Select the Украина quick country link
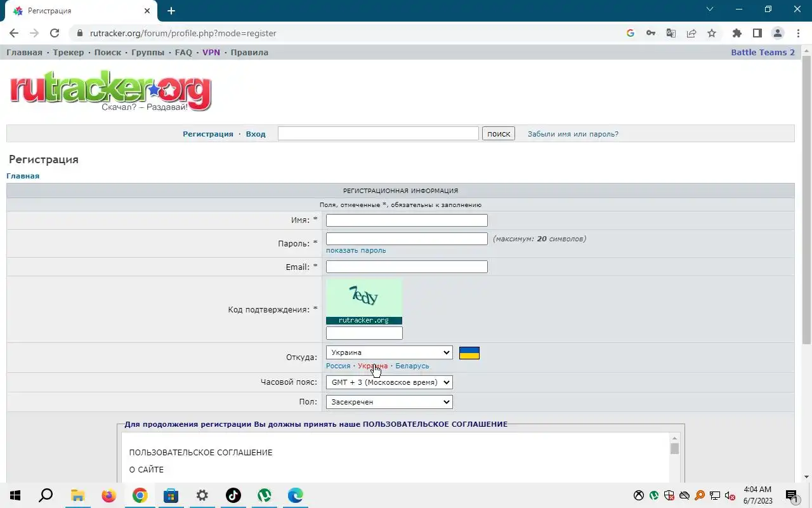812x508 pixels. (x=372, y=366)
